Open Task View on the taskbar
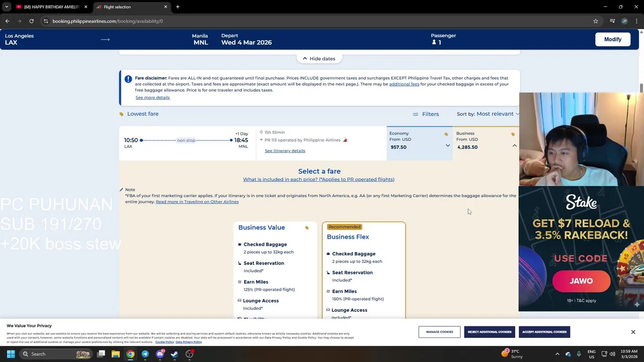This screenshot has width=644, height=362. coord(101,354)
